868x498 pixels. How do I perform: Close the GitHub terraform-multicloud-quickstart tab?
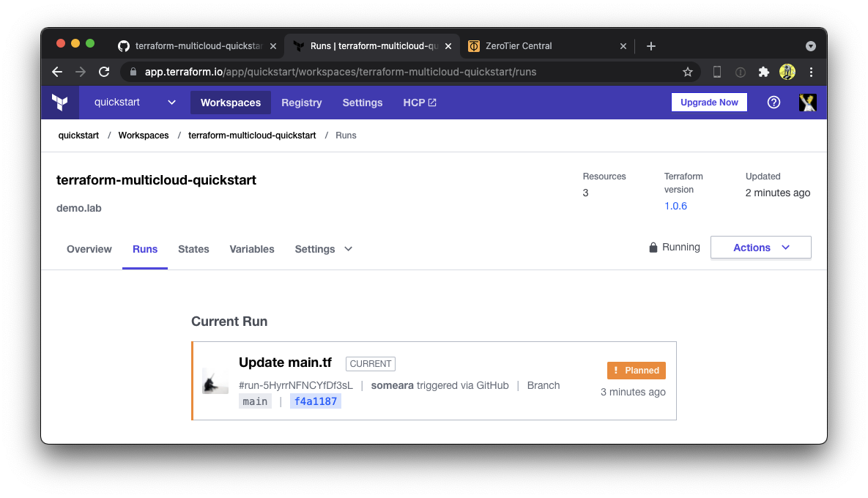pos(273,46)
